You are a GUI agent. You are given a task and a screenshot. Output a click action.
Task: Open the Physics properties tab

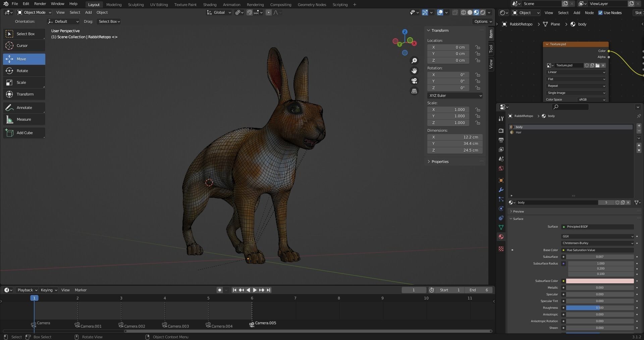coord(501,209)
